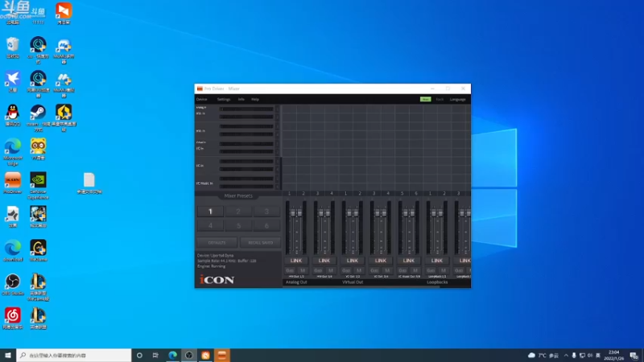Open the MuMu multi-instance desktop shortcut
The image size is (644, 362).
(64, 50)
